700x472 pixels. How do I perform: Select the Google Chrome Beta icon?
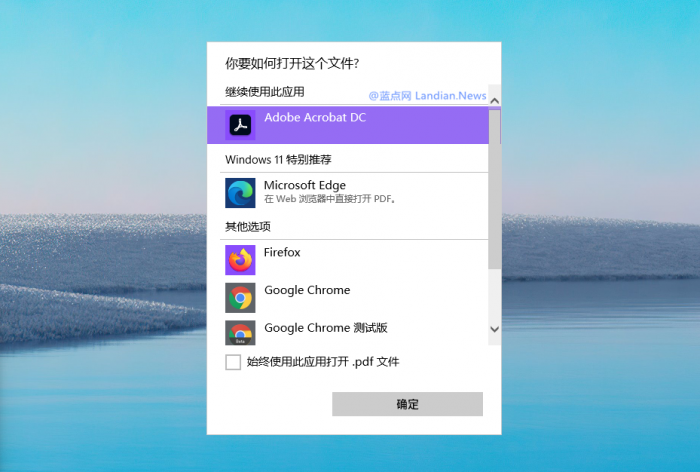pyautogui.click(x=240, y=333)
